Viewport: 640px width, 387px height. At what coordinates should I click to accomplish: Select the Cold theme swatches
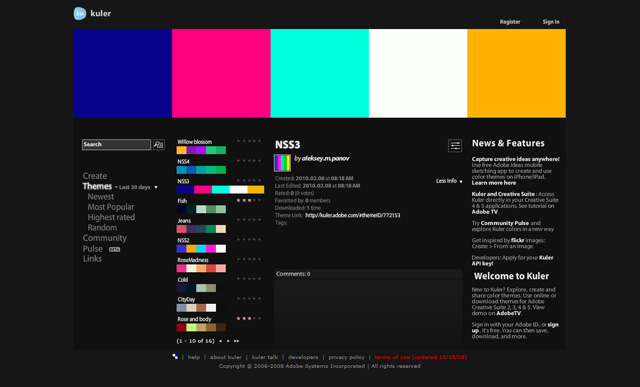point(201,288)
